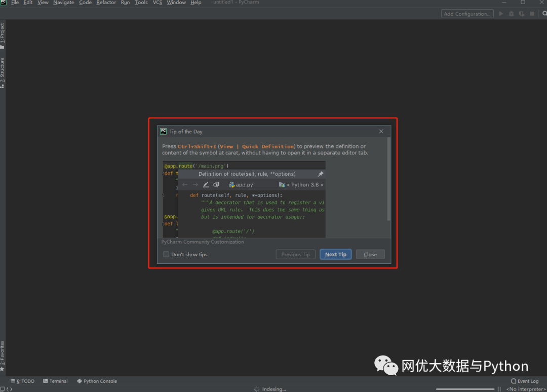Click the Favorites star icon
Viewport: 547px width, 392px height.
coord(2,369)
